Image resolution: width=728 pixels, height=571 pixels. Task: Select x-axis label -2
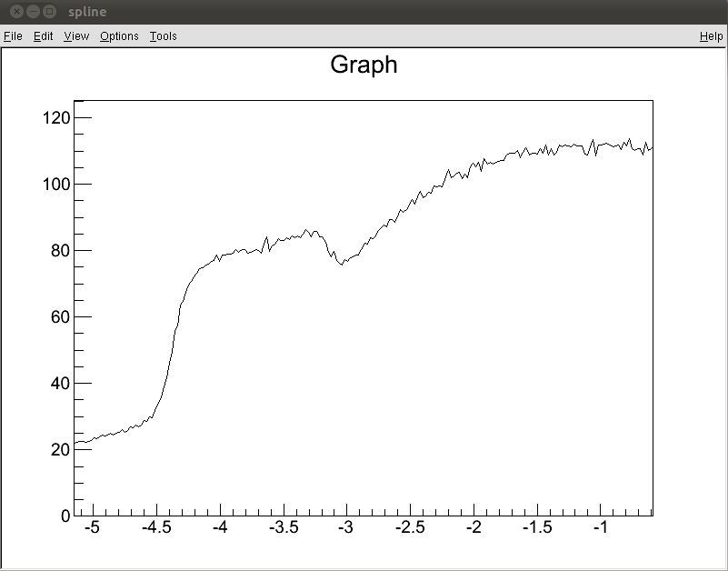pos(474,527)
